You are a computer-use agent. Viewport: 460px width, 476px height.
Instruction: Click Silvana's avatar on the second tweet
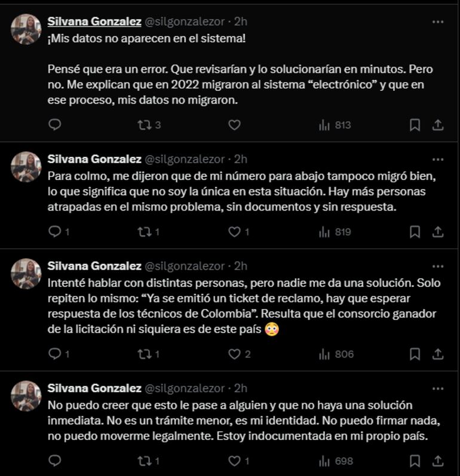pyautogui.click(x=26, y=167)
